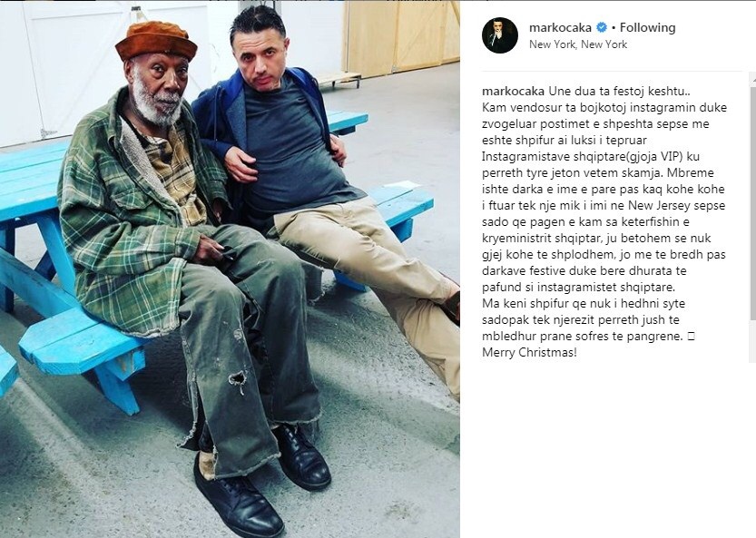756x538 pixels.
Task: Toggle the Following button
Action: pyautogui.click(x=647, y=27)
